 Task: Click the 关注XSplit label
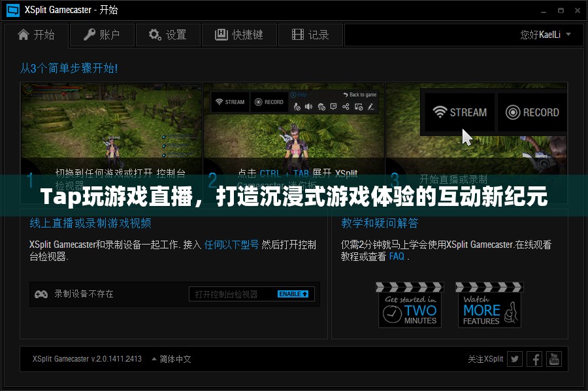[x=485, y=359]
